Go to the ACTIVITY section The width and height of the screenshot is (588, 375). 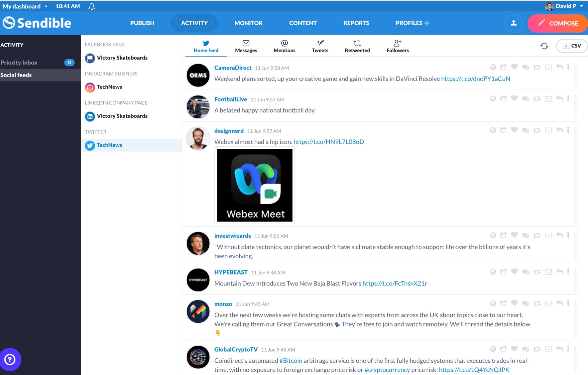[194, 23]
